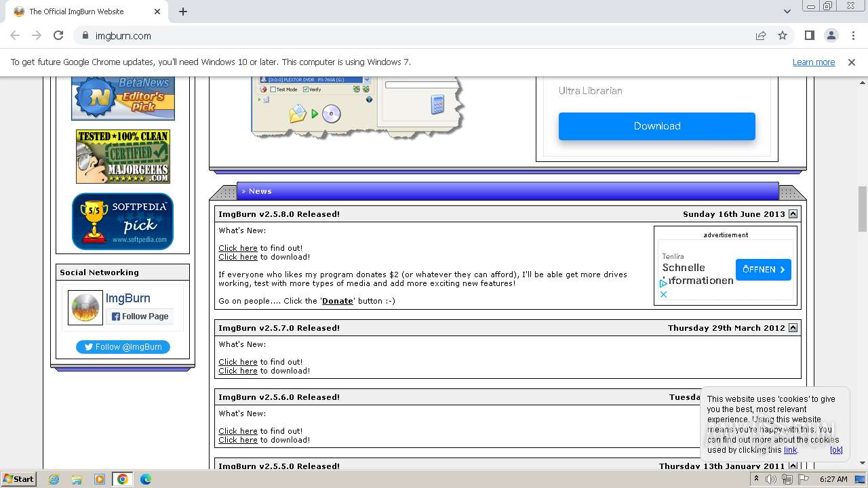The image size is (868, 488).
Task: Open the Softpedia Pick award badge
Action: pyautogui.click(x=123, y=222)
